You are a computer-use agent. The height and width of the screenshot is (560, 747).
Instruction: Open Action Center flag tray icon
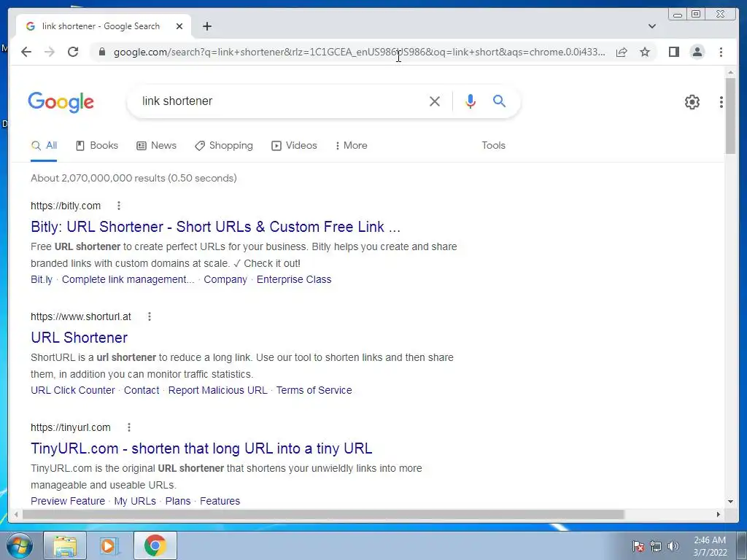coord(638,546)
